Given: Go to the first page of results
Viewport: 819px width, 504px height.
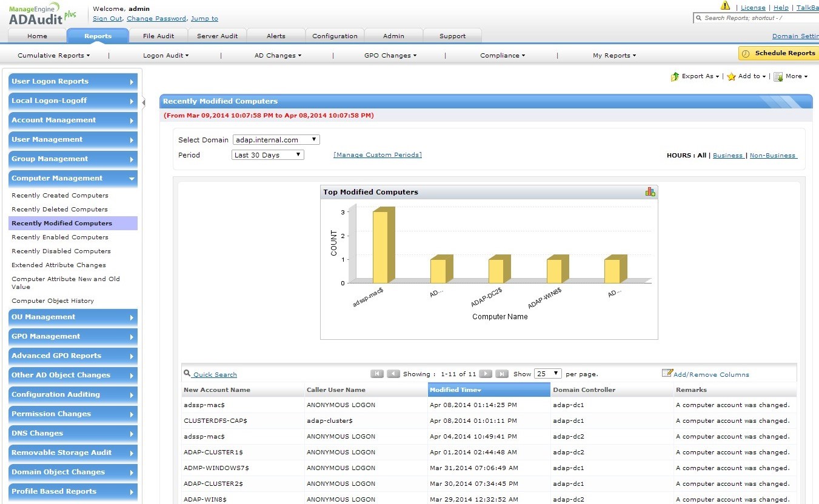Looking at the screenshot, I should pos(376,374).
